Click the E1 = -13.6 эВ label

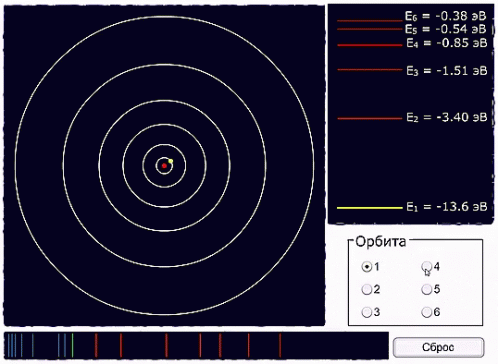pos(447,207)
